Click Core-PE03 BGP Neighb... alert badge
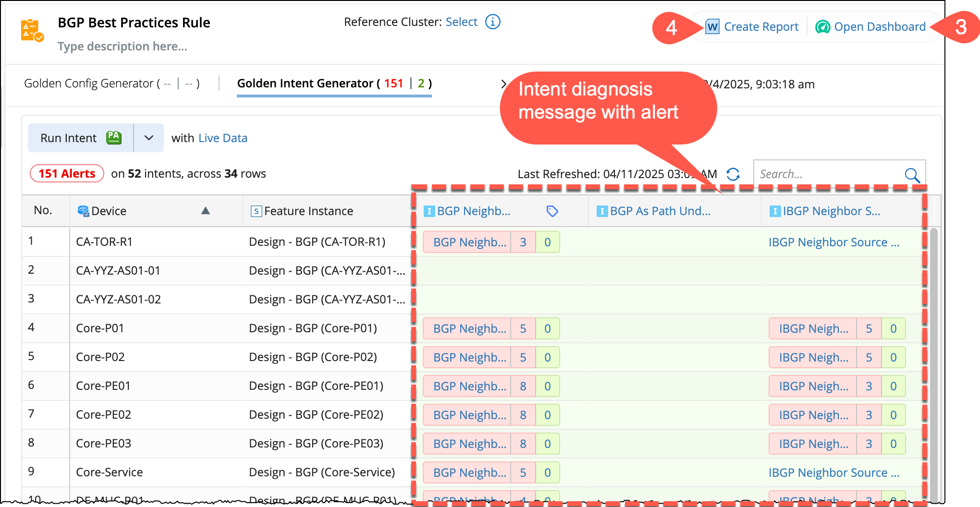Viewport: 980px width, 507px height. [491, 444]
